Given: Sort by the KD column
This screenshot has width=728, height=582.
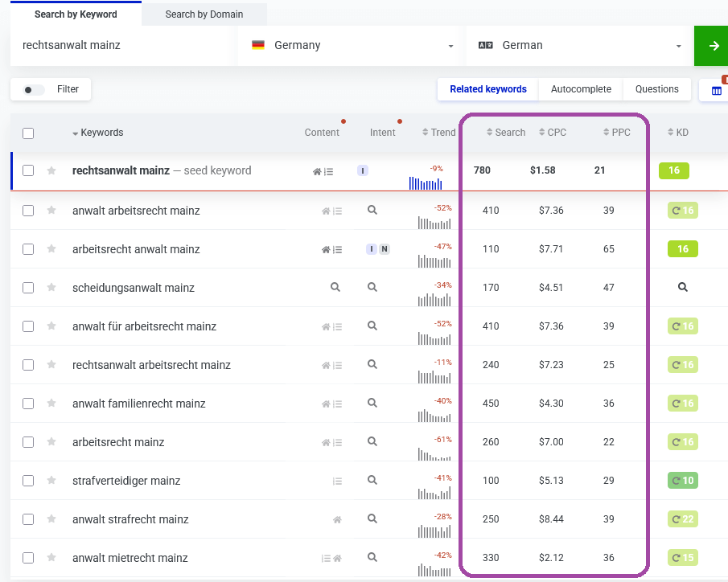Looking at the screenshot, I should 678,133.
